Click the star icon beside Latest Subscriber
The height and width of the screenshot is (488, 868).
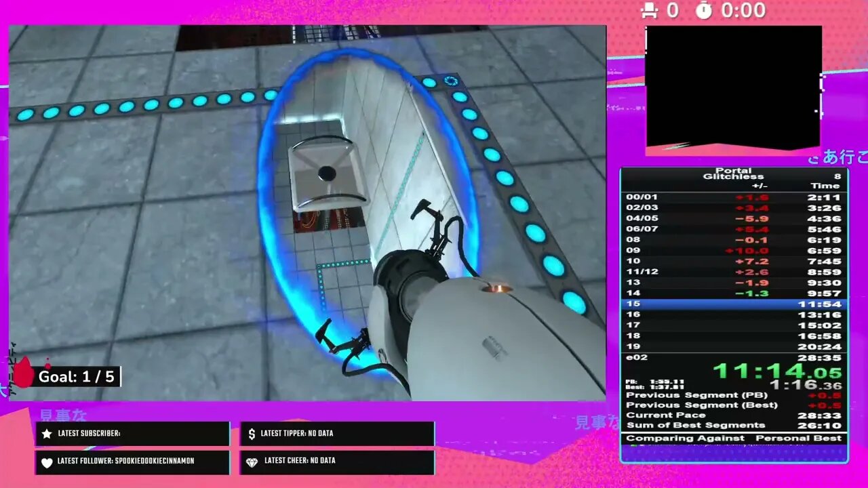[47, 434]
